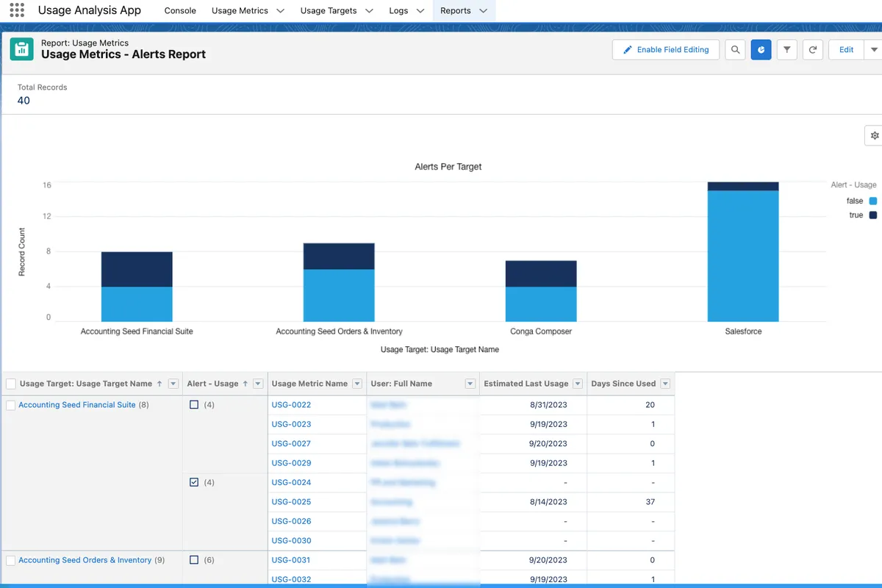Open record USG-0030

point(291,541)
